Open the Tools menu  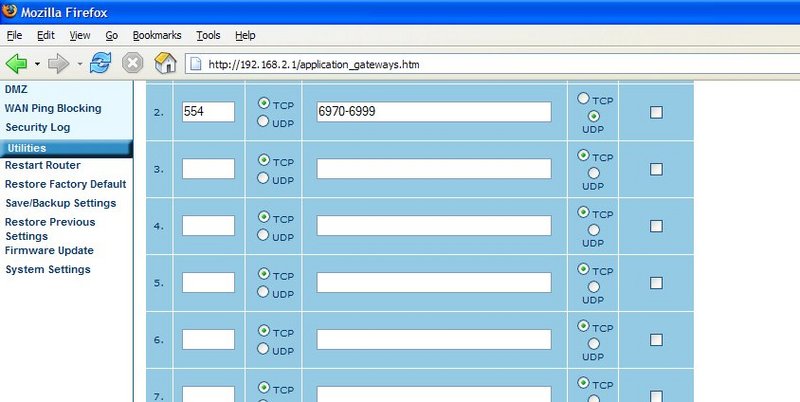point(208,35)
